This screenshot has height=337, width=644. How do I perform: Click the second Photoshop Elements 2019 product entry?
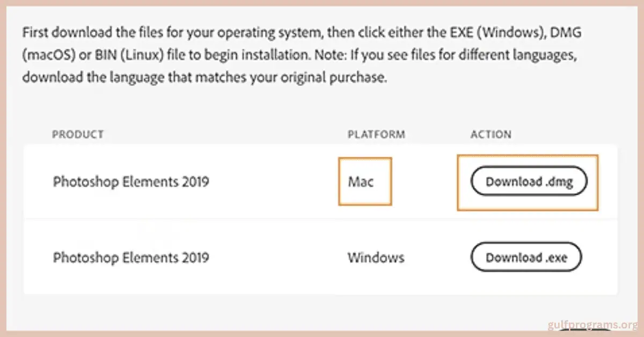(130, 258)
